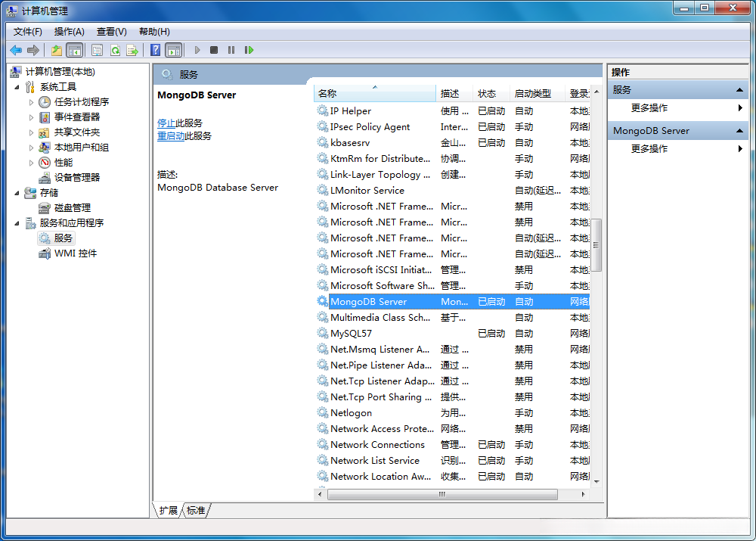Screen dimensions: 756x541
Task: Expand the 共享文件夹 tree branch
Action: [31, 132]
